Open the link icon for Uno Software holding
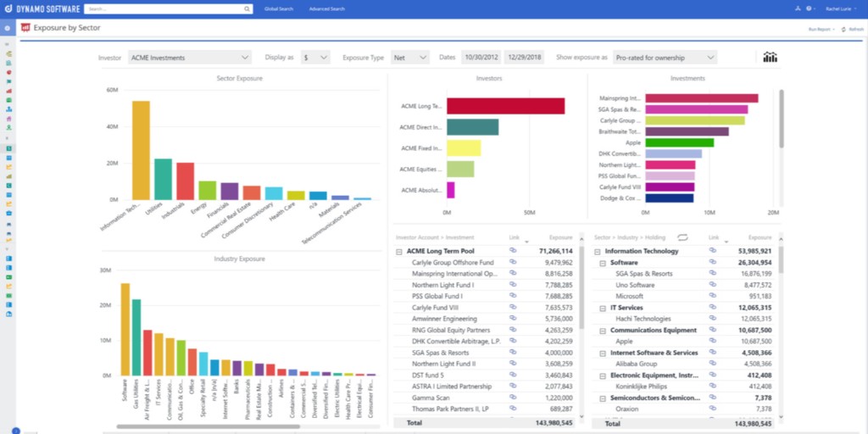The height and width of the screenshot is (434, 868). 712,285
